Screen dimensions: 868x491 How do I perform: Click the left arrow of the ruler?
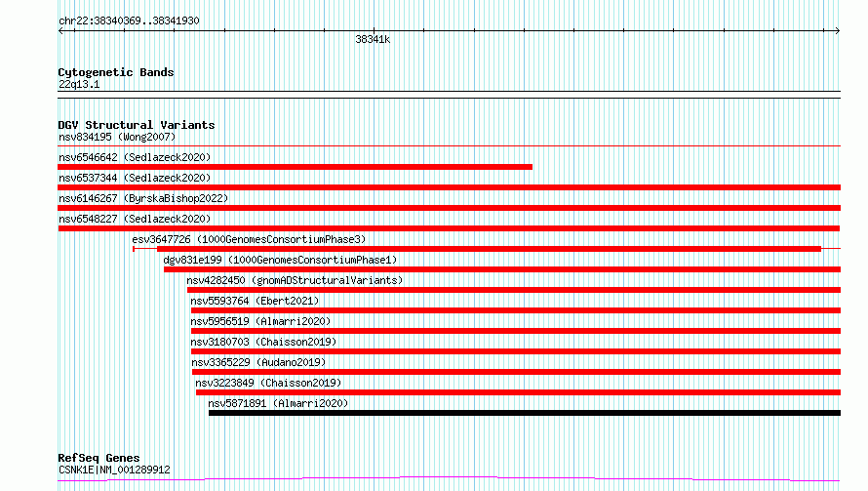pyautogui.click(x=60, y=31)
